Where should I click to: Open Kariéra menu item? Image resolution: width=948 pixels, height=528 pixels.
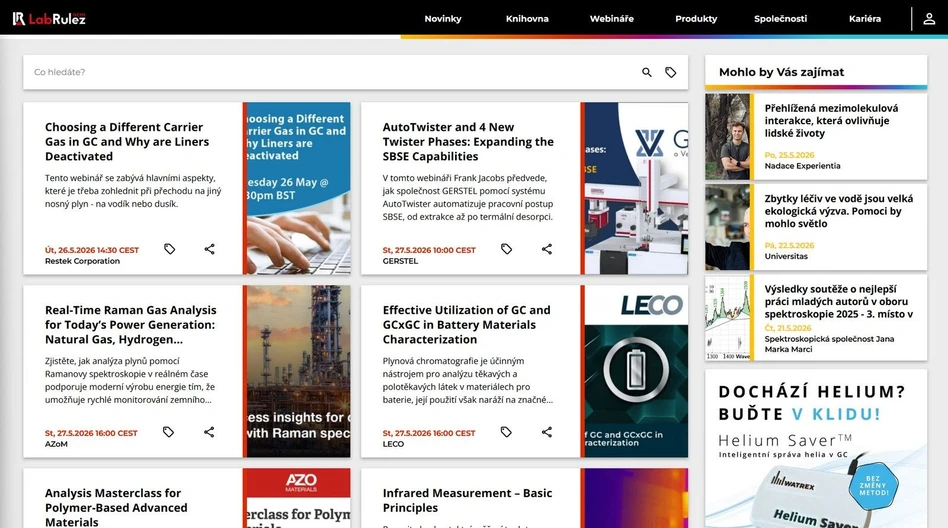tap(865, 19)
